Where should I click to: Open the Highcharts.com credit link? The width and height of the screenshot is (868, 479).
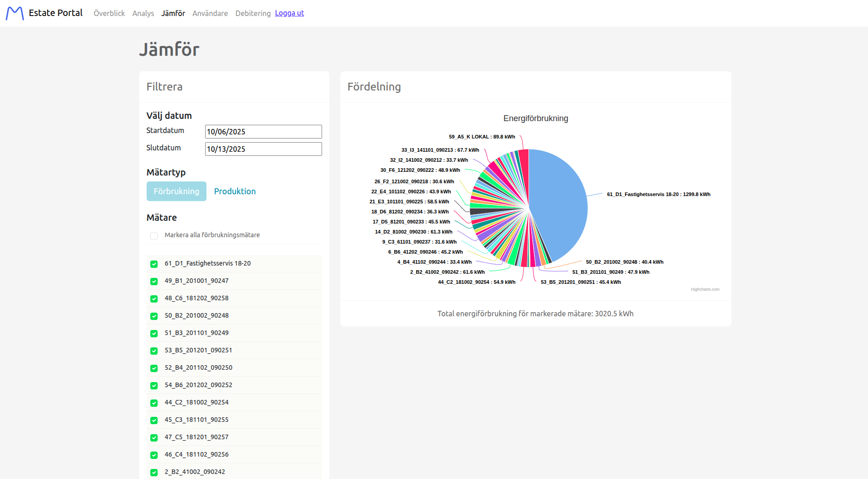[x=705, y=289]
